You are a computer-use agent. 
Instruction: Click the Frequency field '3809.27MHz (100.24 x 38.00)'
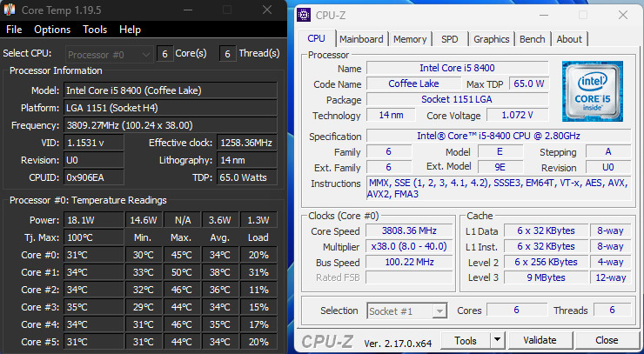pos(171,125)
